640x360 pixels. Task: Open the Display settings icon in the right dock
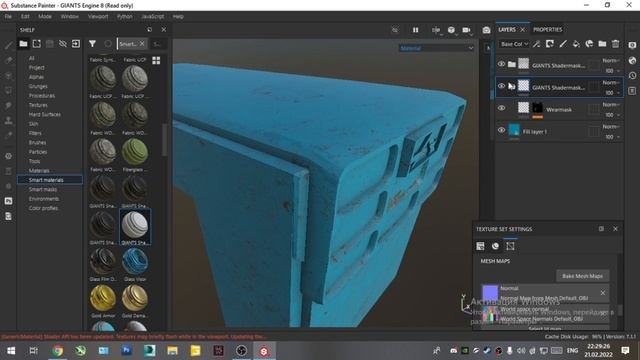point(632,45)
